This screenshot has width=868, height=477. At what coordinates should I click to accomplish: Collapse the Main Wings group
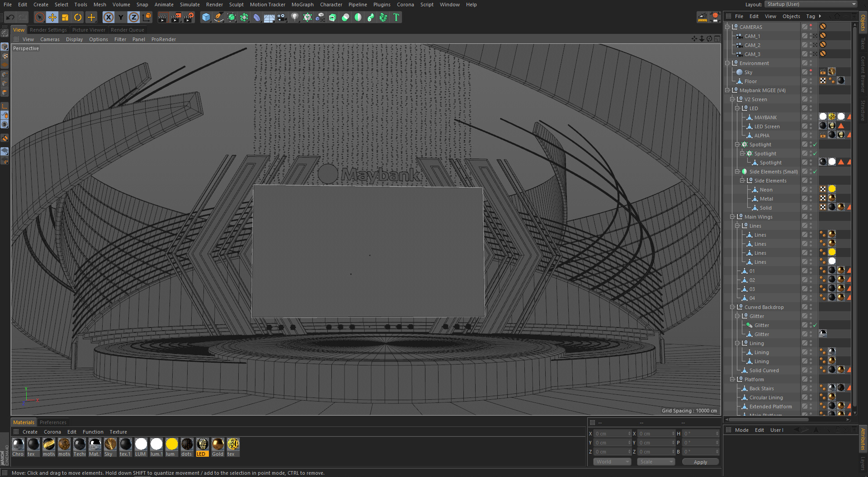732,217
